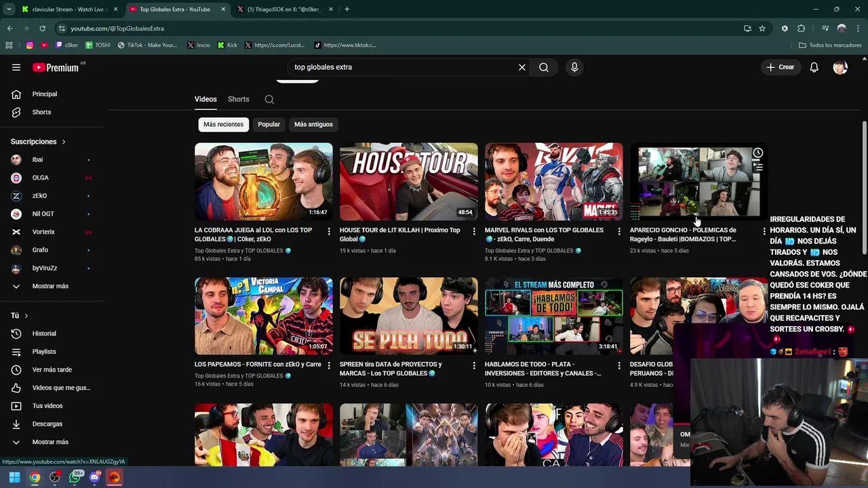Image resolution: width=868 pixels, height=488 pixels.
Task: Go back to the previous page
Action: click(9, 28)
